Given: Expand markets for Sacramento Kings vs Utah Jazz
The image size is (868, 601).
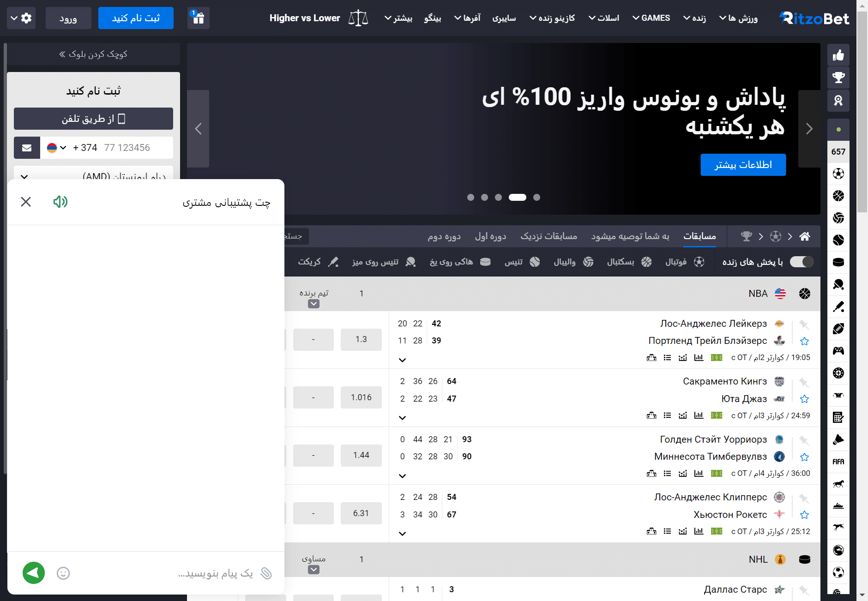Looking at the screenshot, I should pos(402,418).
